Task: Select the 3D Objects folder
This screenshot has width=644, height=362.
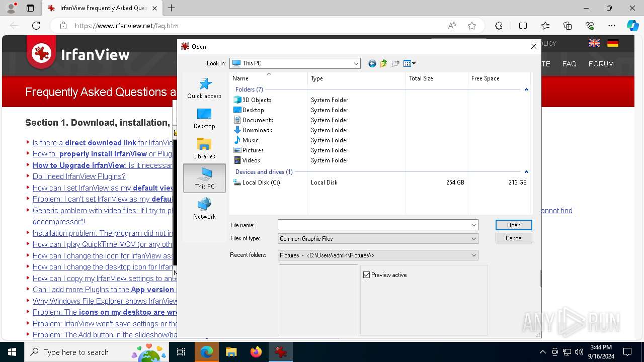Action: [252, 100]
